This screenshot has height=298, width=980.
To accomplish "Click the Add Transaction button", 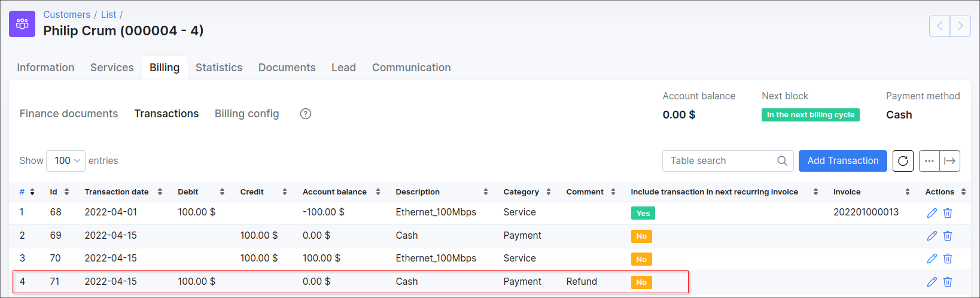I will pos(842,161).
